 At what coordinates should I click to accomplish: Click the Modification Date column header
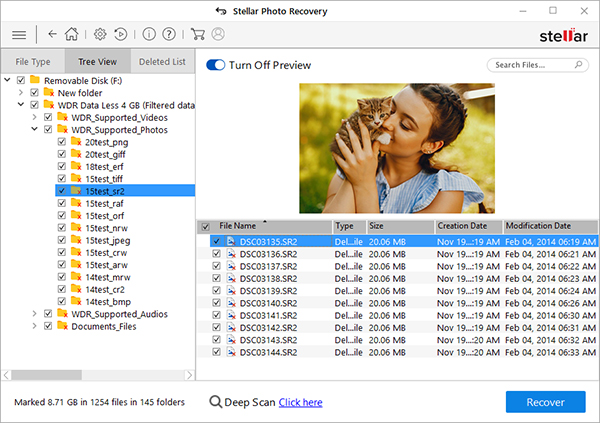(x=550, y=226)
